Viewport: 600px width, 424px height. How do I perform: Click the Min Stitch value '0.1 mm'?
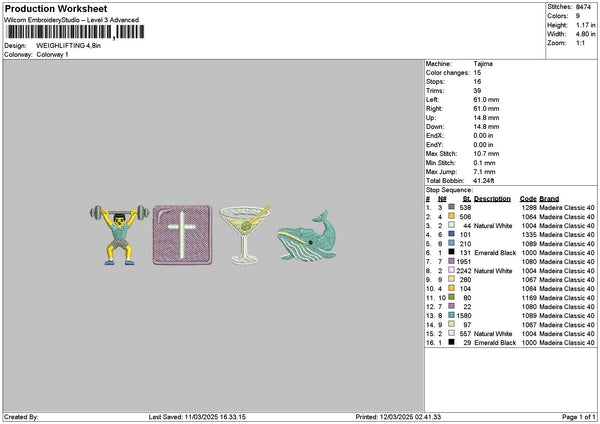coord(484,163)
